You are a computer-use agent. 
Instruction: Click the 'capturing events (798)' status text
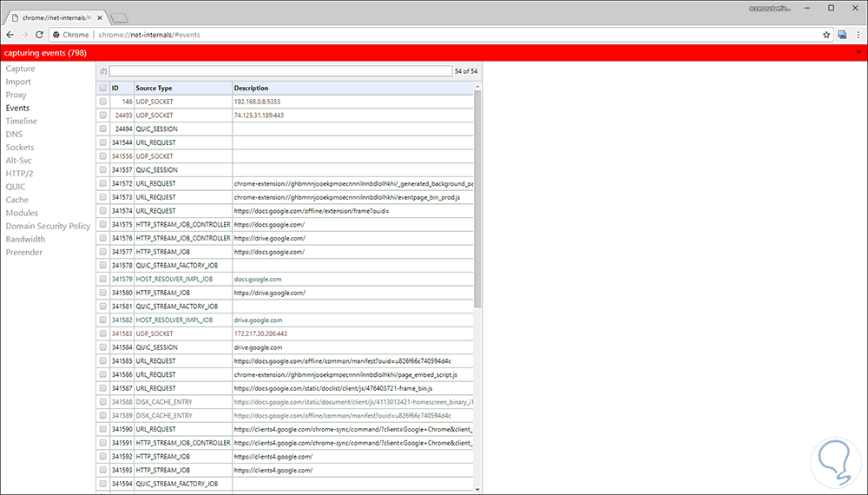[x=45, y=53]
